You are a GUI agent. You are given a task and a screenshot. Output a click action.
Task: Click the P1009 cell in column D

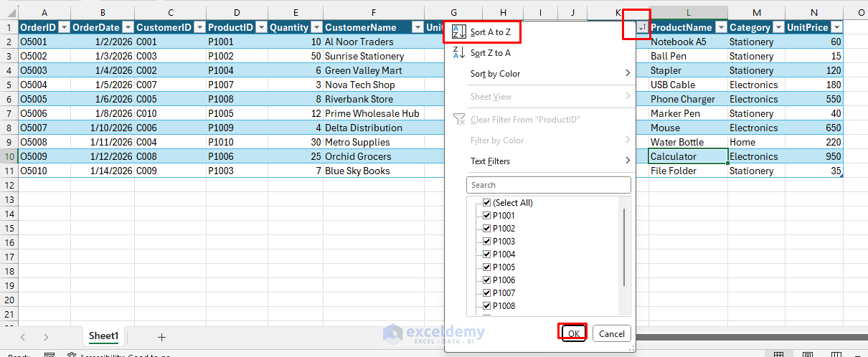pos(237,128)
